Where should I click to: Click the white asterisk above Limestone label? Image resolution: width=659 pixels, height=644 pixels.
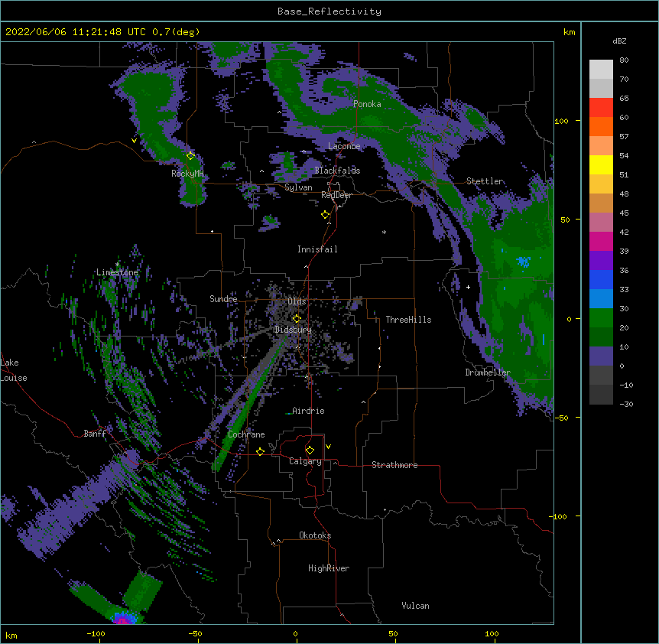pyautogui.click(x=118, y=264)
